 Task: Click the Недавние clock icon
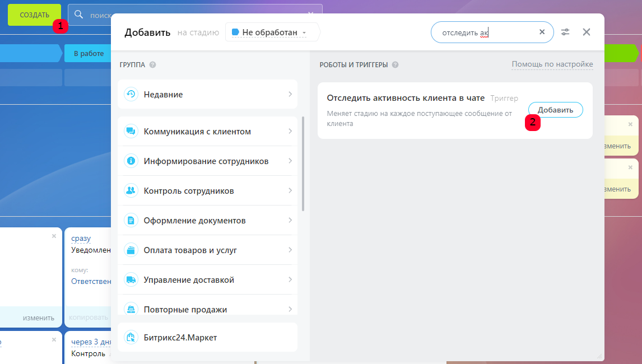tap(131, 95)
